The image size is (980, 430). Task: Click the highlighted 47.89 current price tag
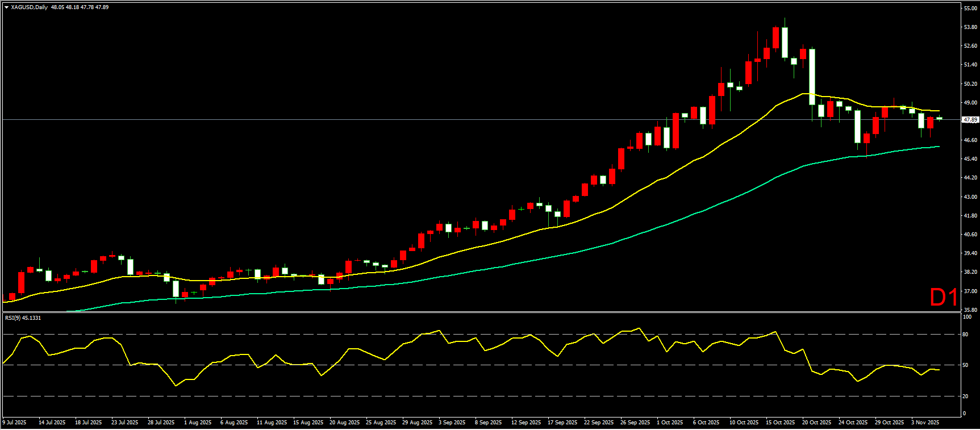970,120
